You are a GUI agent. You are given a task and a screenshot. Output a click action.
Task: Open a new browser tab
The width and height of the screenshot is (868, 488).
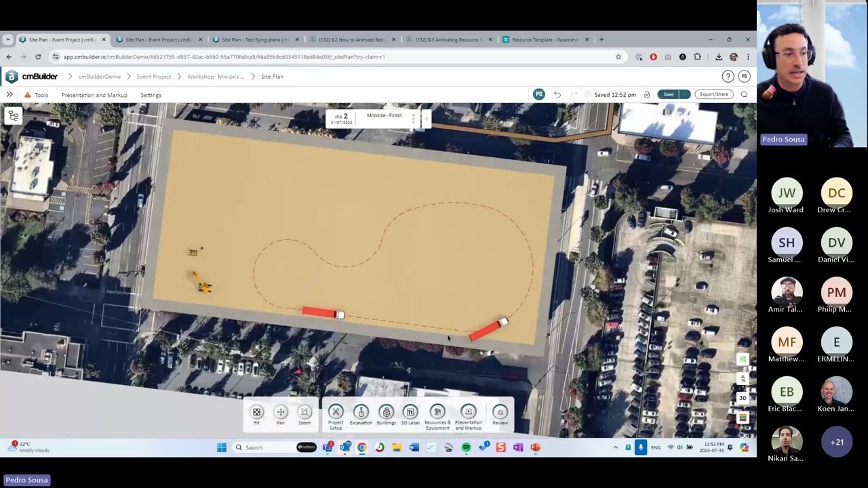[601, 39]
